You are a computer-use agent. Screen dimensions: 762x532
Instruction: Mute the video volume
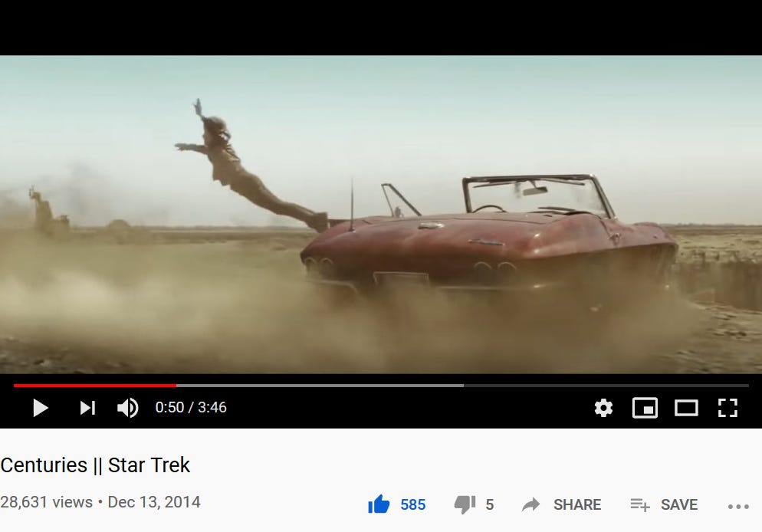click(x=128, y=408)
